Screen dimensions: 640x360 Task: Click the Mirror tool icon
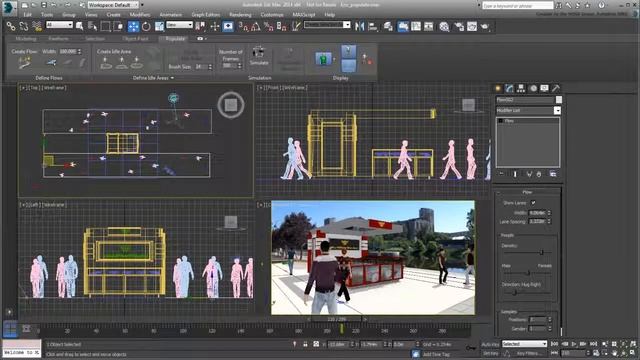coord(359,27)
